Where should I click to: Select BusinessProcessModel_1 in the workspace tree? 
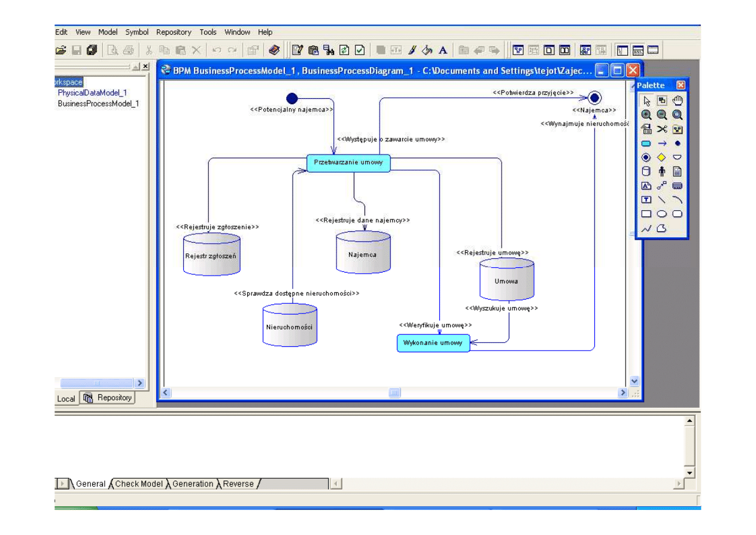point(98,104)
